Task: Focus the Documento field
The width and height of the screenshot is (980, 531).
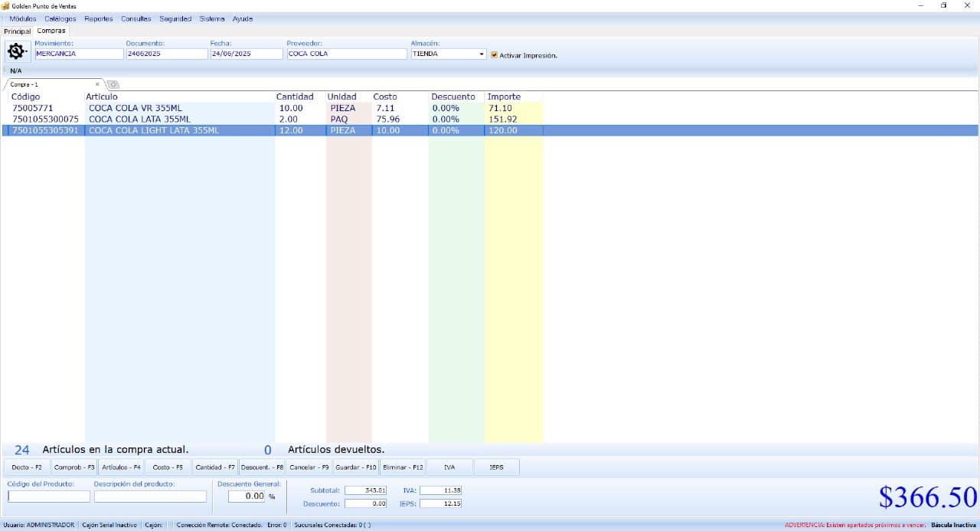Action: [x=166, y=54]
